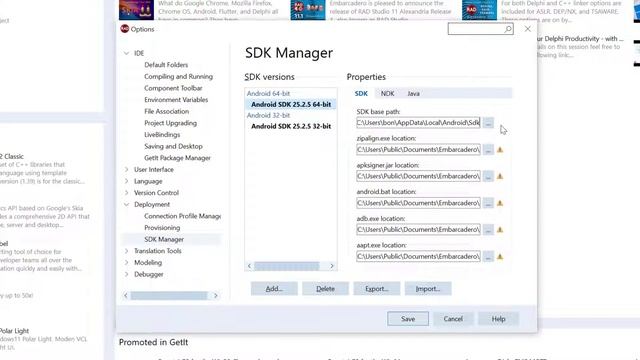Switch to the NDK properties tab
The width and height of the screenshot is (640, 360).
[387, 93]
